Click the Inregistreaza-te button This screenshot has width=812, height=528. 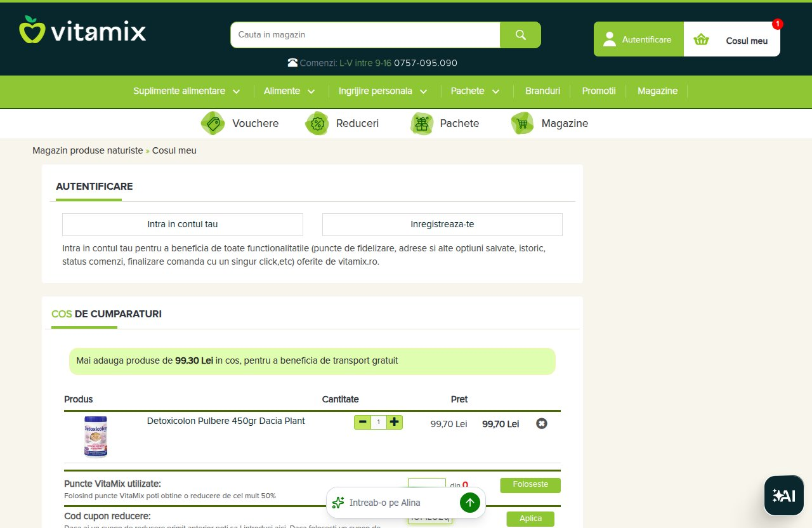pyautogui.click(x=442, y=225)
